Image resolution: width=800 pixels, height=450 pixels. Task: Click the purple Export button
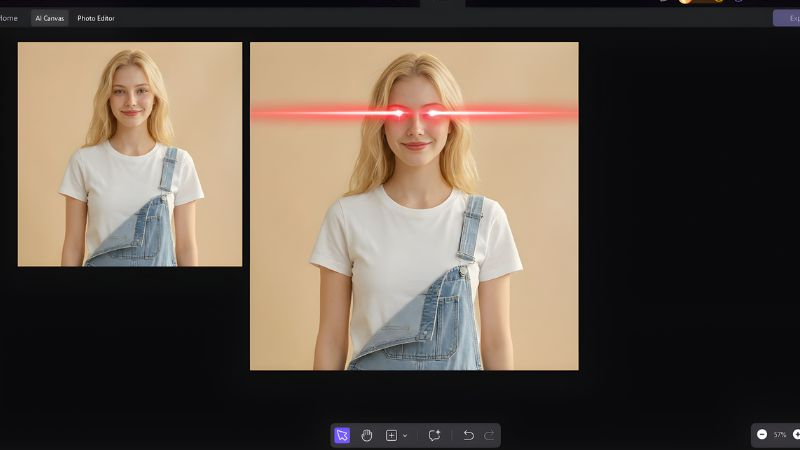pyautogui.click(x=787, y=18)
